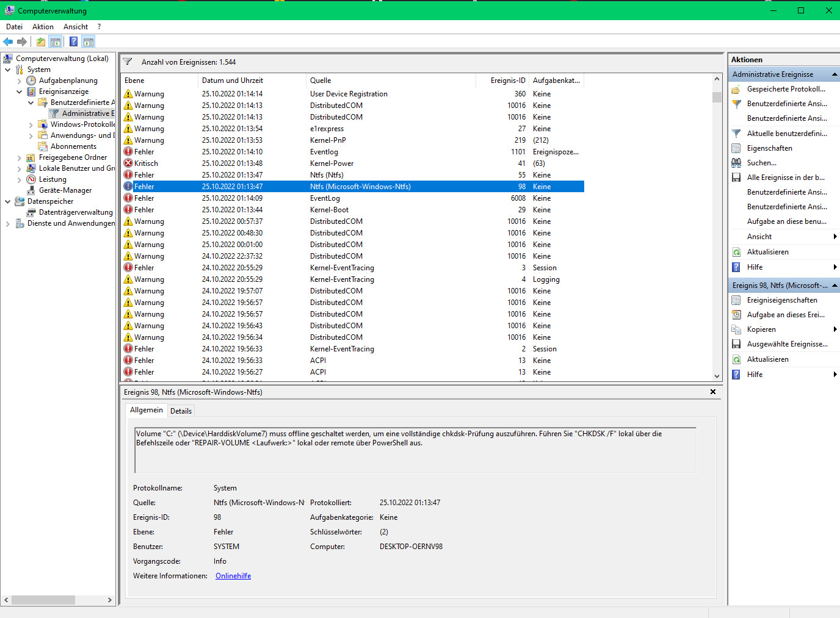Viewport: 840px width, 618px height.
Task: Collapse Benutzerdefinierte Ansichten node
Action: (x=31, y=102)
